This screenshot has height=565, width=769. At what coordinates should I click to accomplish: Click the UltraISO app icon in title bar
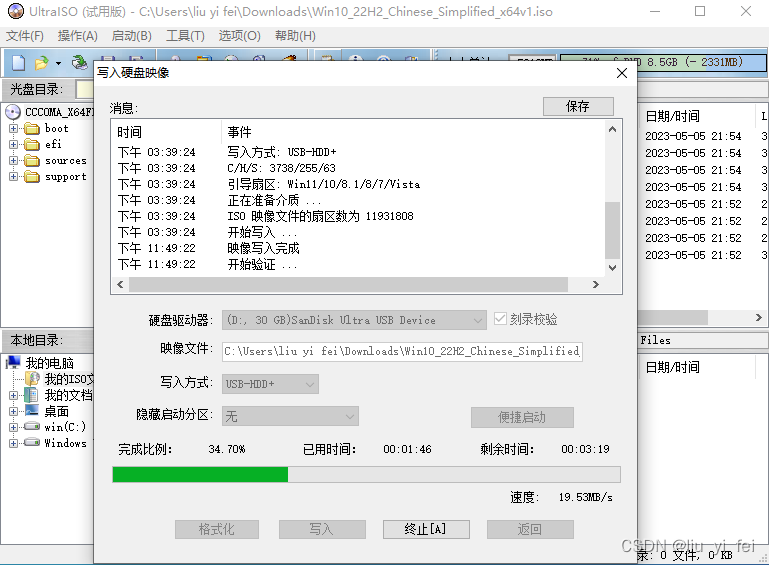(x=16, y=11)
